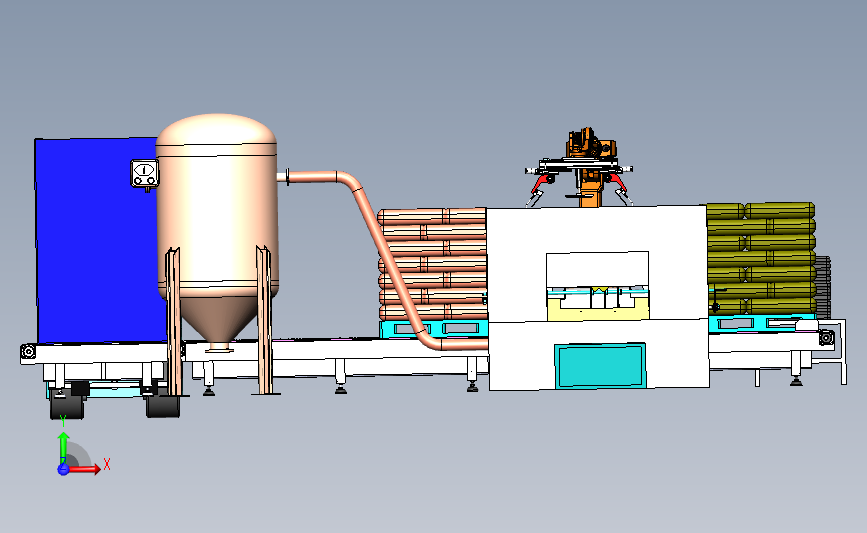This screenshot has height=533, width=867.
Task: Pick the cyan pallet under the olive bags
Action: click(760, 323)
